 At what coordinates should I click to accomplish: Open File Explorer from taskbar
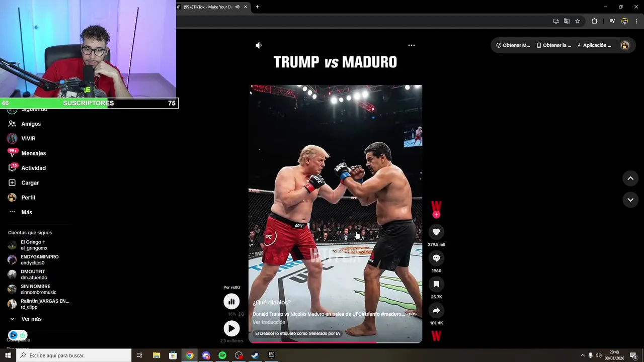coord(156,355)
